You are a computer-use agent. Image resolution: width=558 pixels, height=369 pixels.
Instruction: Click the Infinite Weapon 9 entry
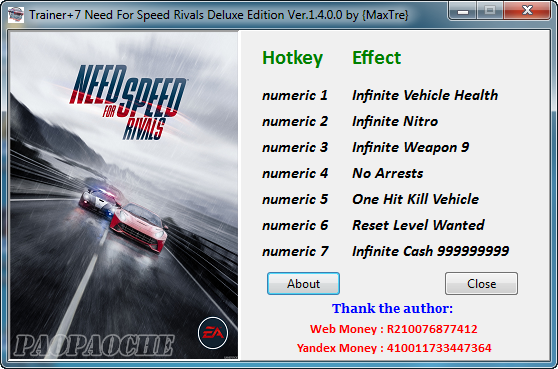(x=411, y=147)
